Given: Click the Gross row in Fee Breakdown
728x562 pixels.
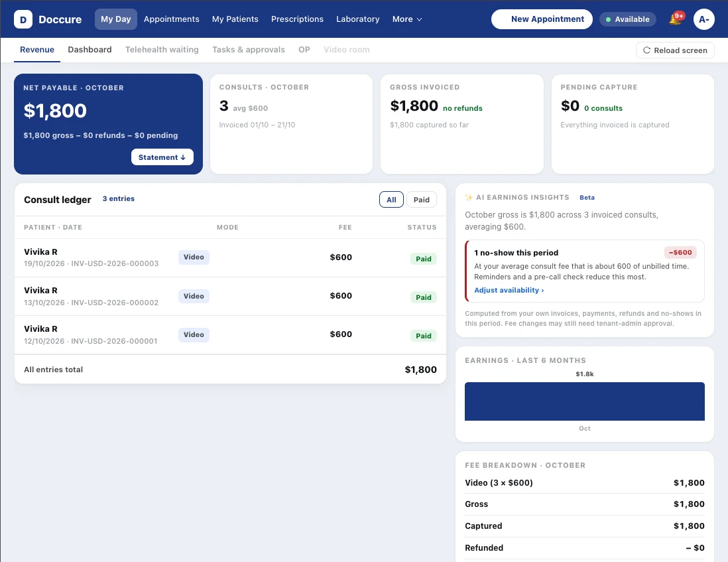Looking at the screenshot, I should click(x=585, y=504).
